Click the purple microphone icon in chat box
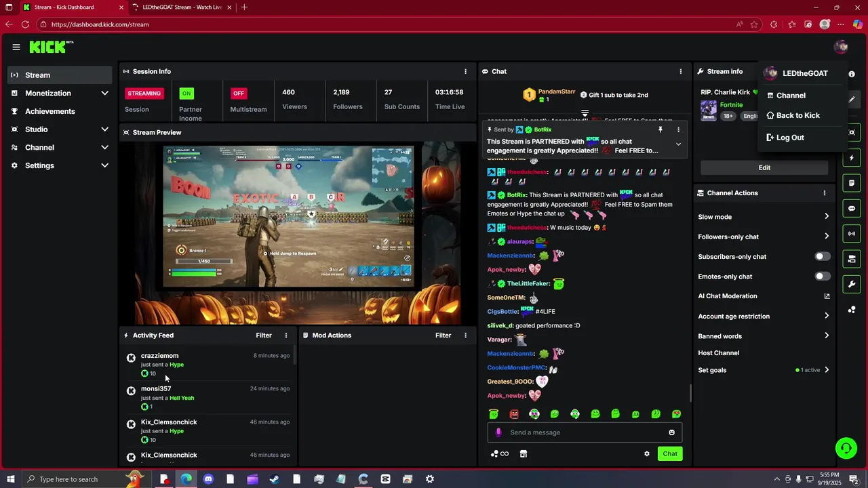This screenshot has height=488, width=868. pyautogui.click(x=498, y=432)
